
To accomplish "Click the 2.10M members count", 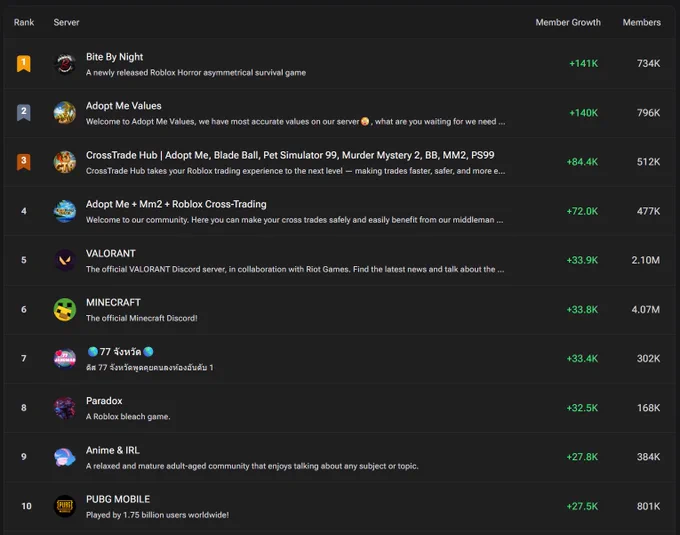I will 646,260.
